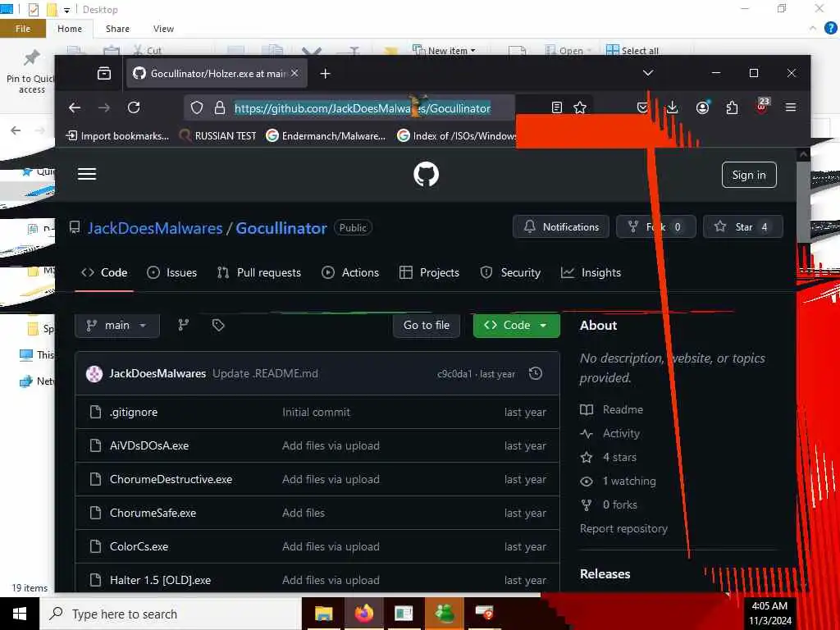
Task: Open the Firefox downloads panel
Action: tap(673, 107)
